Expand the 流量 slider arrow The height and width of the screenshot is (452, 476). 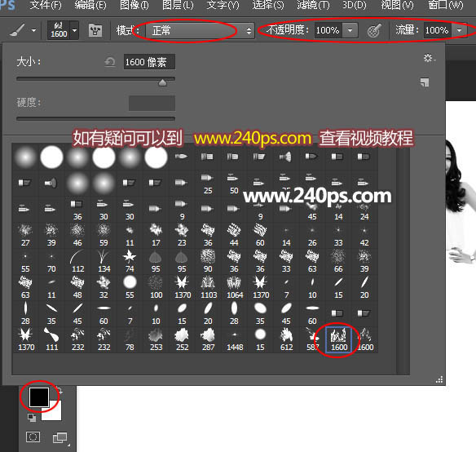(460, 30)
